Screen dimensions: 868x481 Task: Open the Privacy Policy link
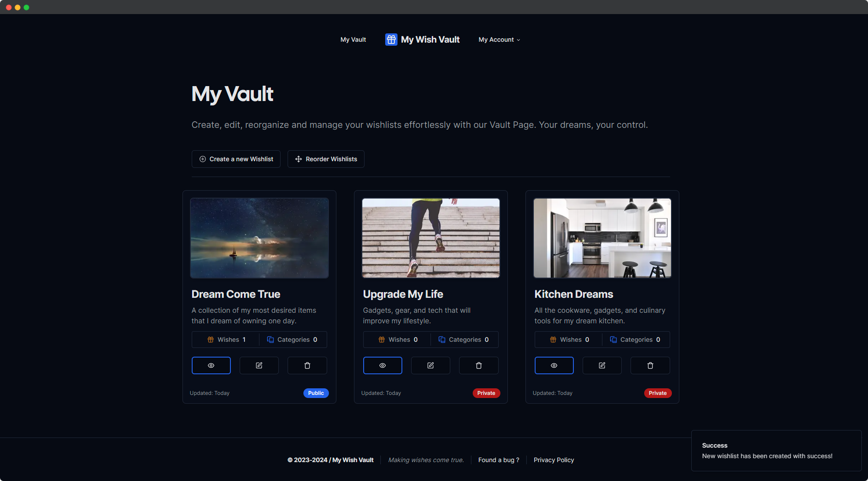(x=554, y=460)
